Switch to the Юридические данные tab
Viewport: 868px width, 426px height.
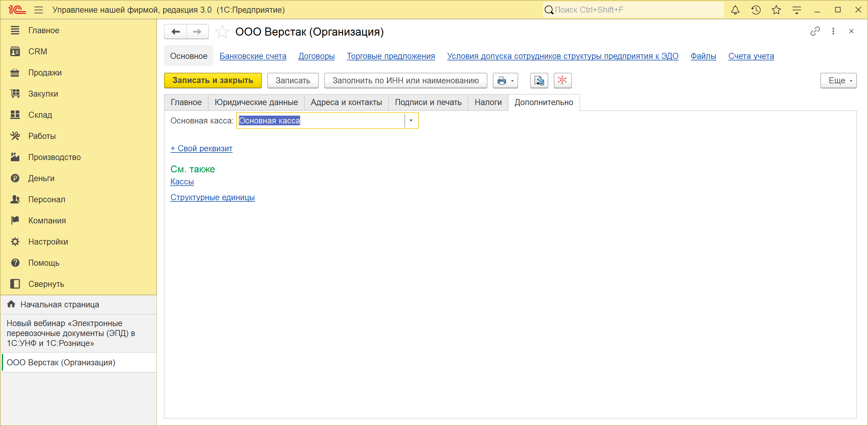pos(256,103)
